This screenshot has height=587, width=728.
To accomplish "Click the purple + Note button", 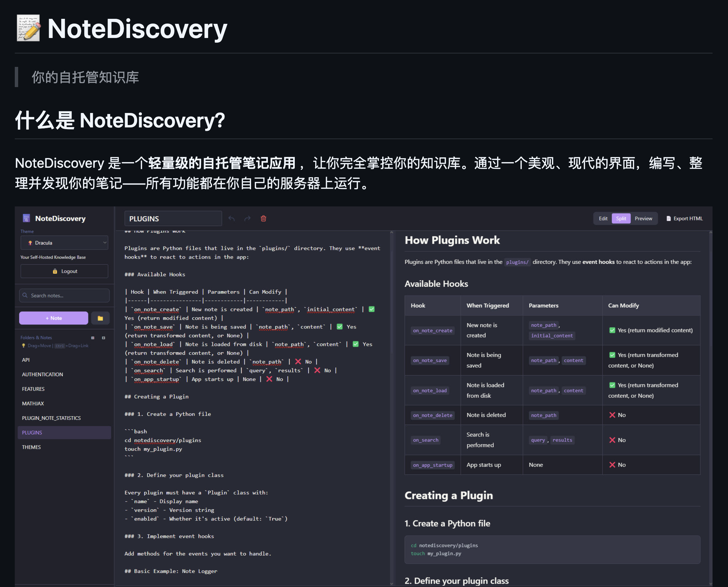I will [x=54, y=318].
